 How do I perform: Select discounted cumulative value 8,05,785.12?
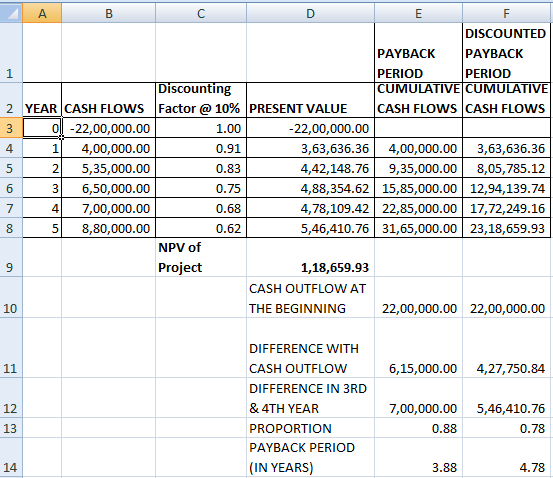(x=506, y=168)
